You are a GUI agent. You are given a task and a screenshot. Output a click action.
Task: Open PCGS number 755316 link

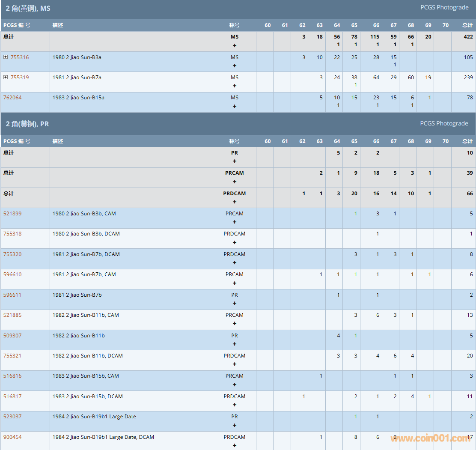point(20,57)
